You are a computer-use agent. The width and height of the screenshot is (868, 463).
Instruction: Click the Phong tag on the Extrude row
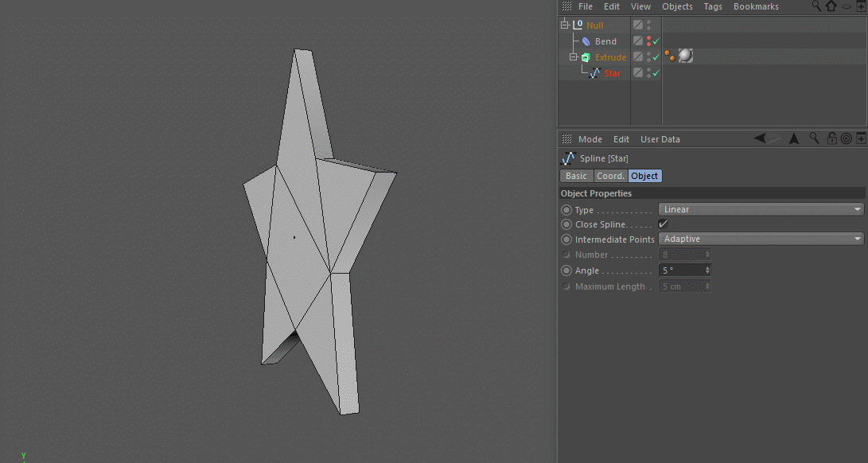[x=669, y=56]
